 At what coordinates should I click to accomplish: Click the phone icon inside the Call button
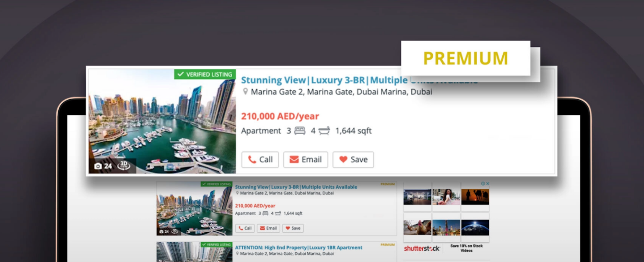tap(252, 160)
